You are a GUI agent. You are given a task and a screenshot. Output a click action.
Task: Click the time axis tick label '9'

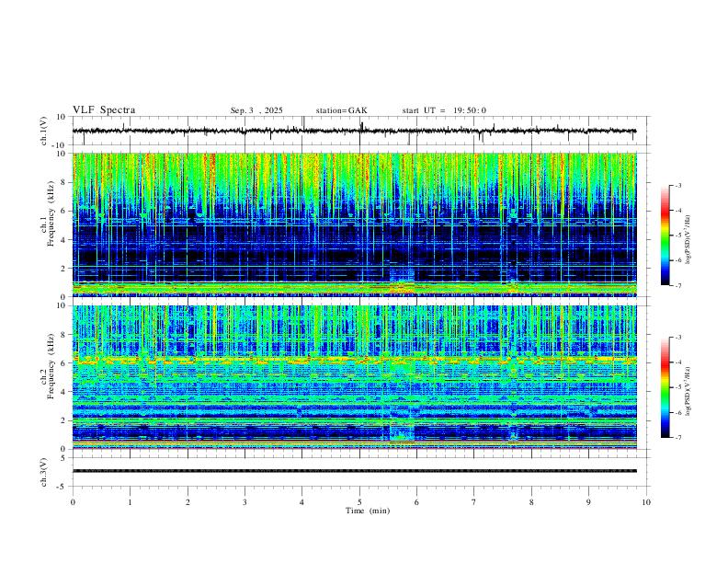point(588,502)
